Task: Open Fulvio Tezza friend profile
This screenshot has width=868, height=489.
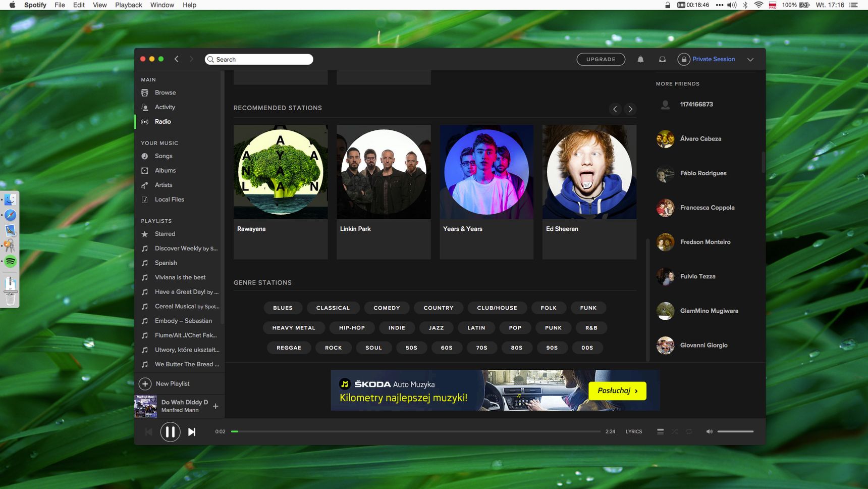Action: [697, 277]
